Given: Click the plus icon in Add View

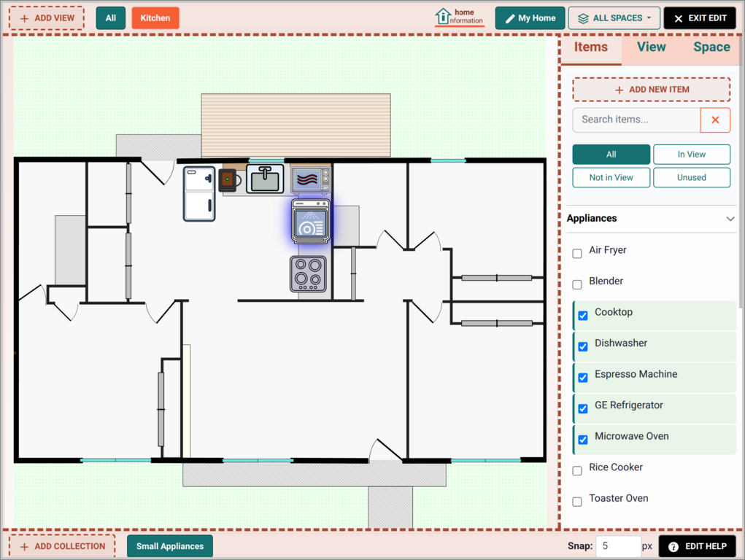Looking at the screenshot, I should point(24,18).
